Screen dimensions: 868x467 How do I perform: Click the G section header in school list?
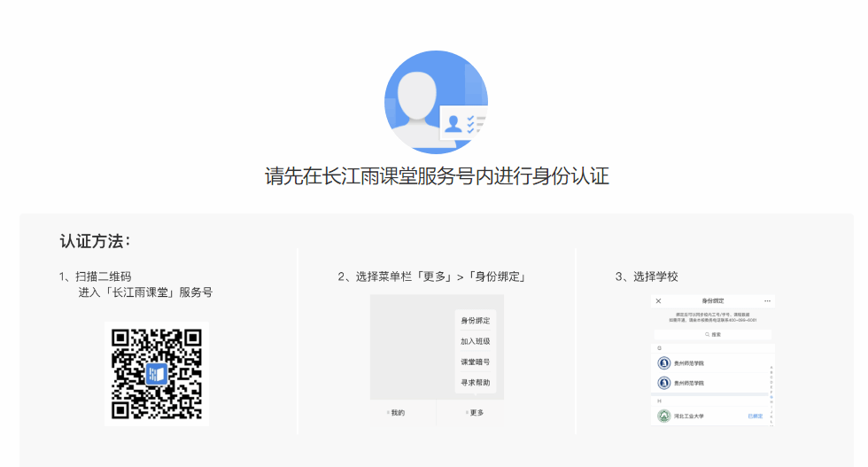coord(659,348)
